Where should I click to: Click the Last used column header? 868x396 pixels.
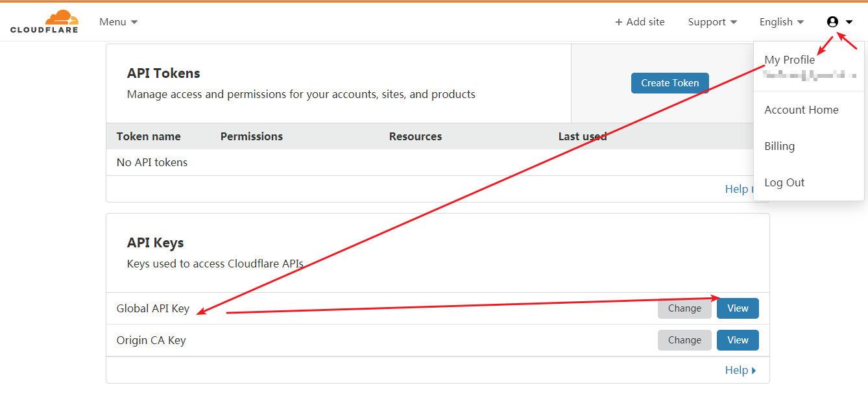point(583,136)
